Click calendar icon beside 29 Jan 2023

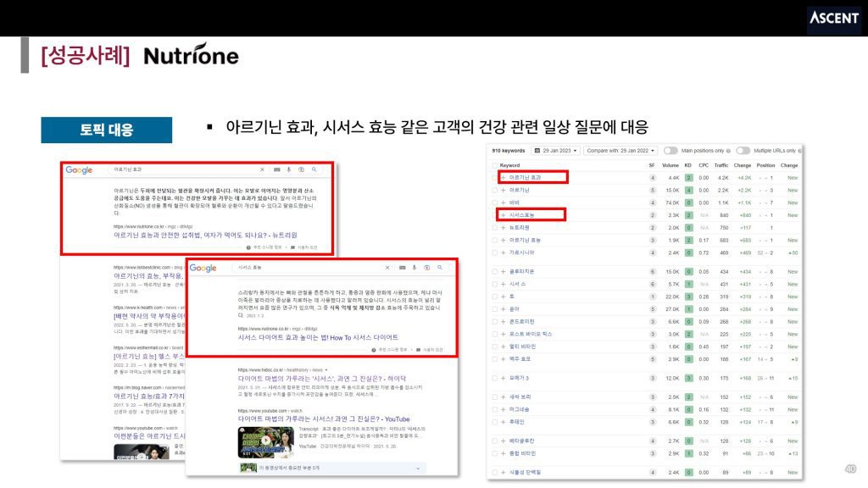(x=537, y=151)
